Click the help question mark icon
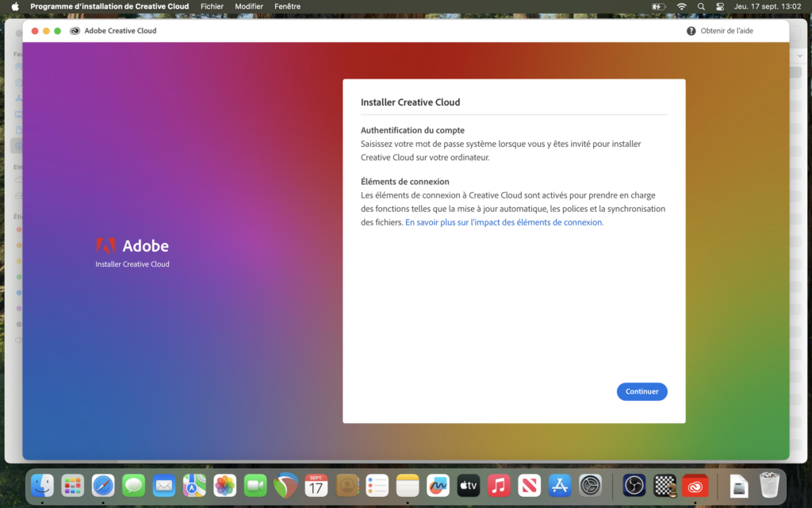This screenshot has height=508, width=812. pyautogui.click(x=691, y=31)
